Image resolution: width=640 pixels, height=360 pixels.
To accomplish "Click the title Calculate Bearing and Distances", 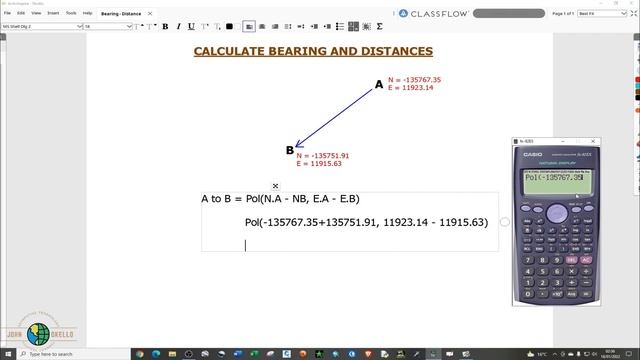I will [x=313, y=51].
